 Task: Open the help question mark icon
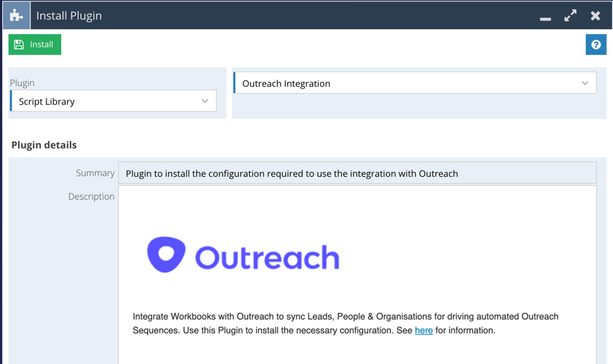(x=596, y=44)
